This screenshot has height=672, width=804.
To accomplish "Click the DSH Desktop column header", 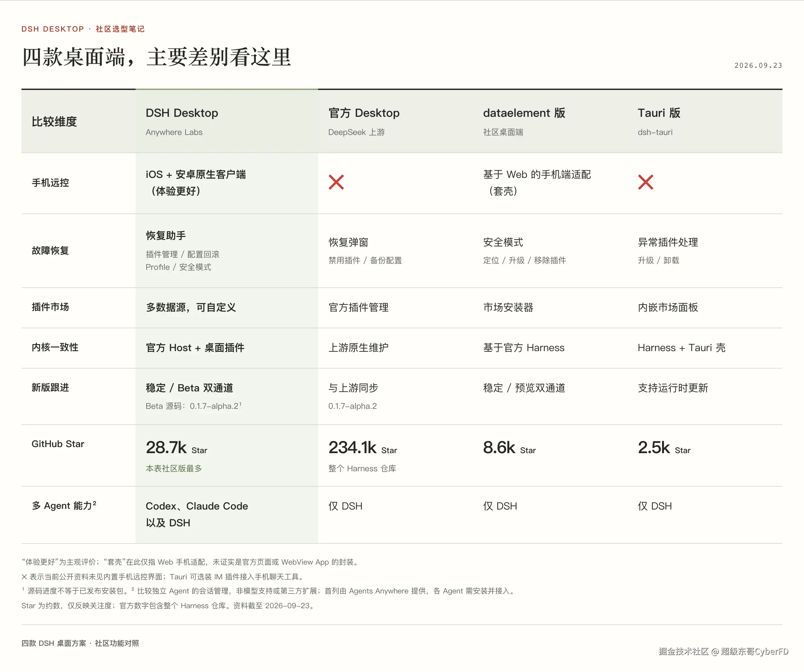I will click(182, 113).
